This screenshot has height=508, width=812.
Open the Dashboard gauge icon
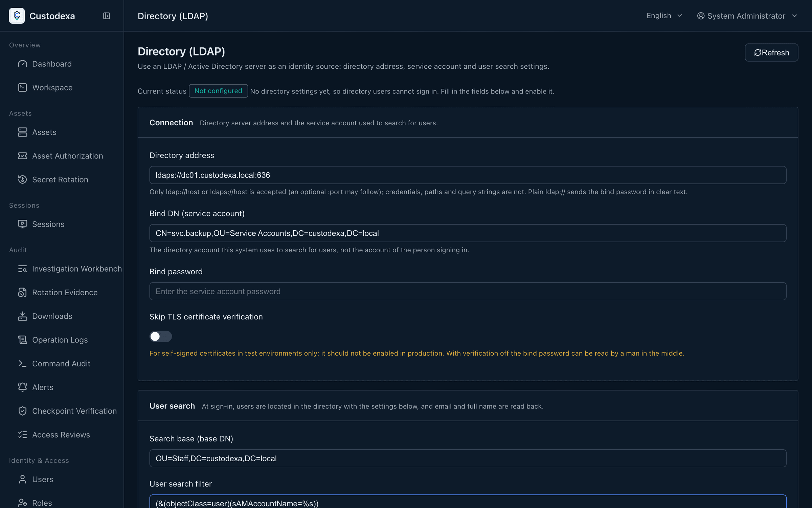(22, 64)
